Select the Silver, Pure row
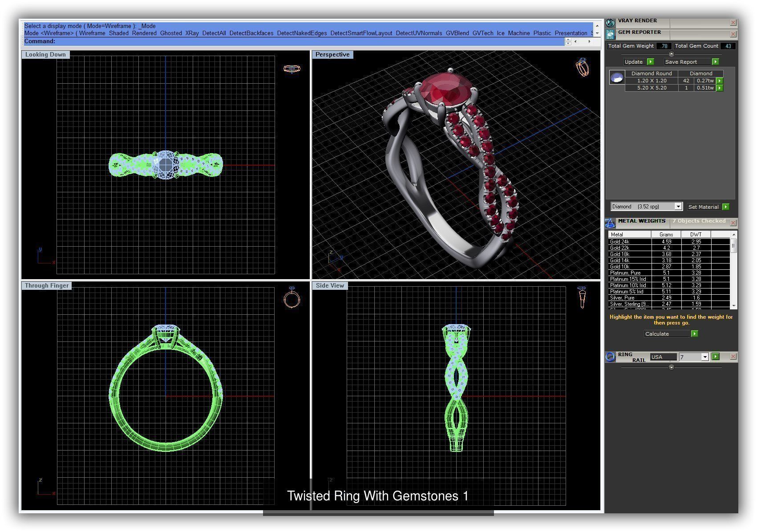 (669, 298)
